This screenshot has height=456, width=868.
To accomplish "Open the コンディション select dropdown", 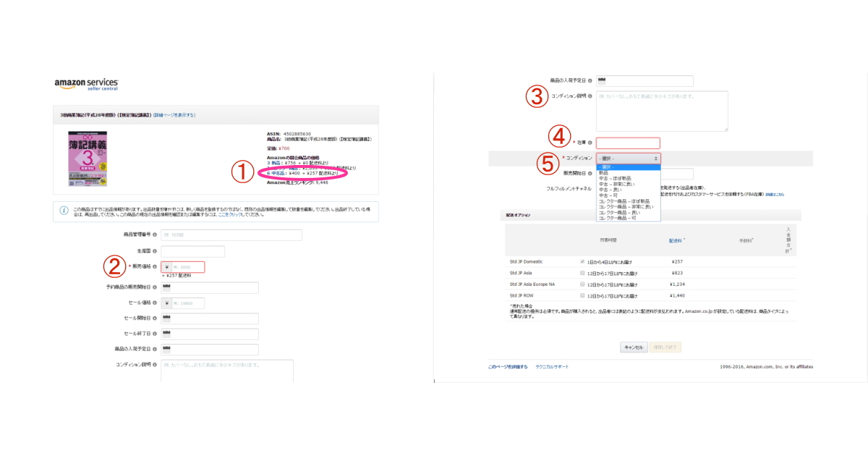I will tap(628, 158).
